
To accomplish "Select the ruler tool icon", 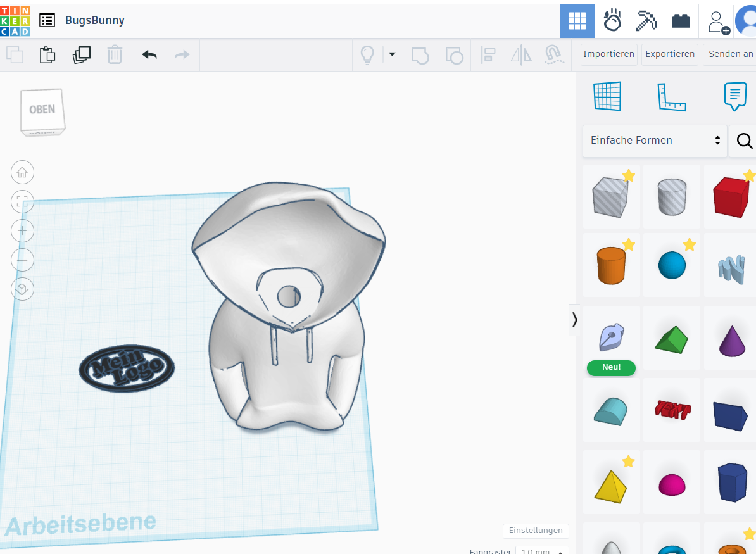I will 671,97.
